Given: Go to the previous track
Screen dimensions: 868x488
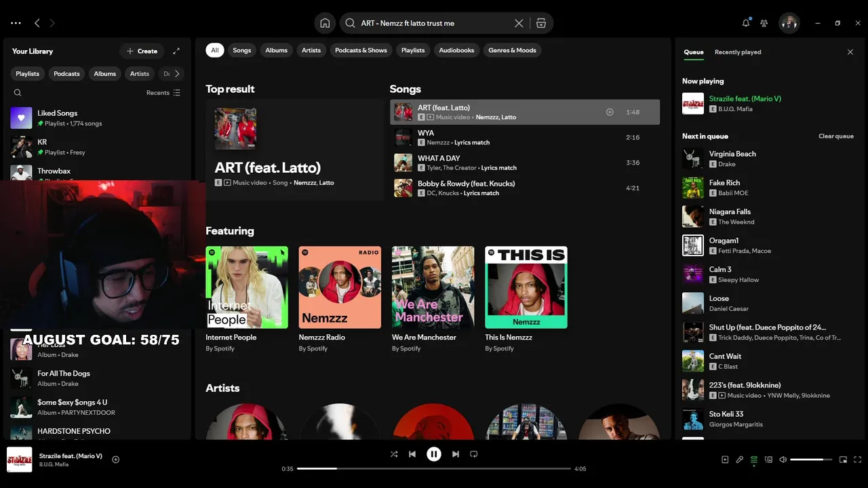Looking at the screenshot, I should [412, 454].
